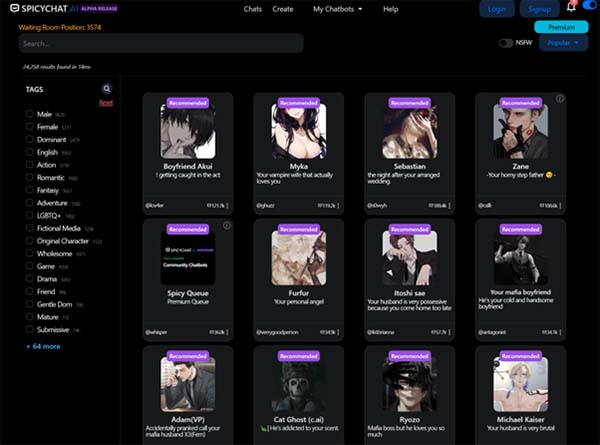This screenshot has width=600, height=445.
Task: Open the more menu on Myka card
Action: [338, 206]
